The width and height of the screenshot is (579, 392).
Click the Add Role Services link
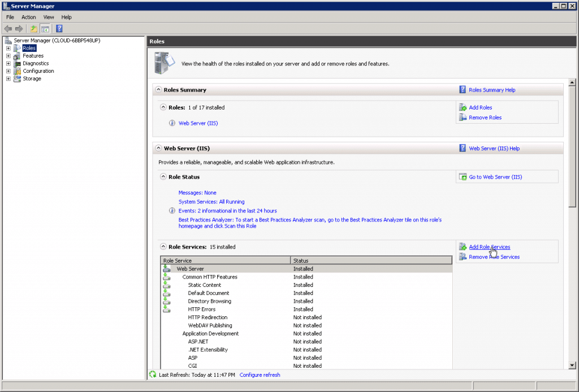click(x=490, y=247)
